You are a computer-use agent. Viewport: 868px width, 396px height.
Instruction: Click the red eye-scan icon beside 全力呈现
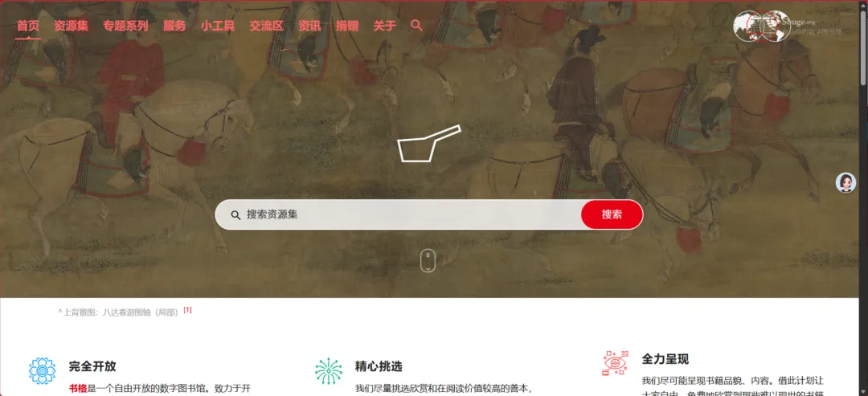(615, 363)
